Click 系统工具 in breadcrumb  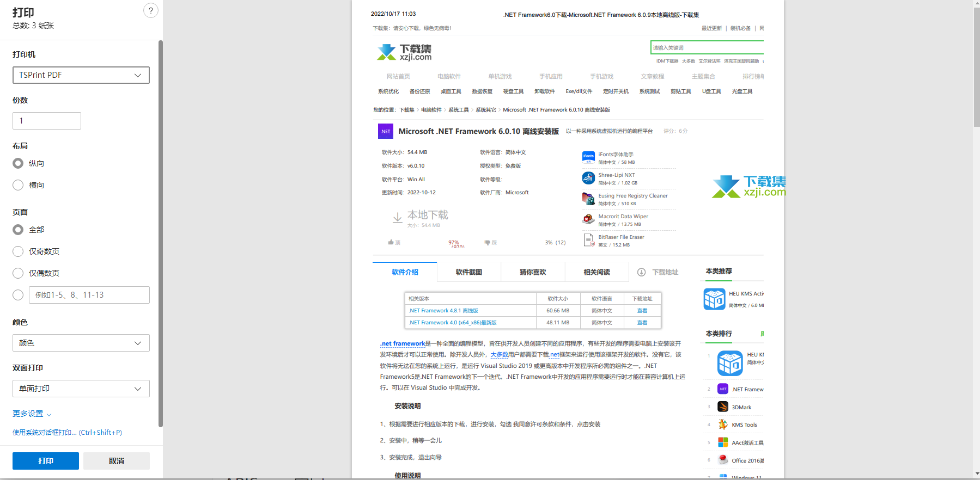pos(459,110)
